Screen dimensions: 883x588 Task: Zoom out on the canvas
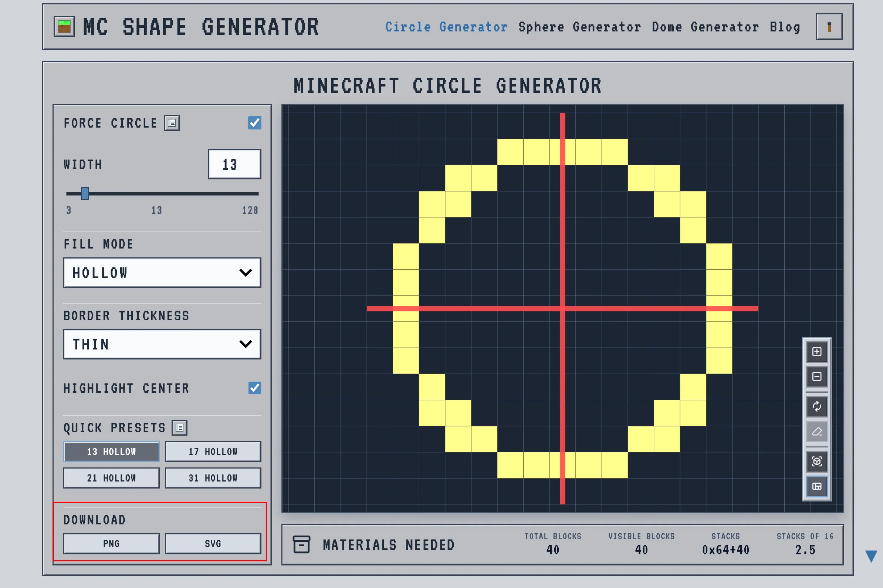click(x=817, y=376)
